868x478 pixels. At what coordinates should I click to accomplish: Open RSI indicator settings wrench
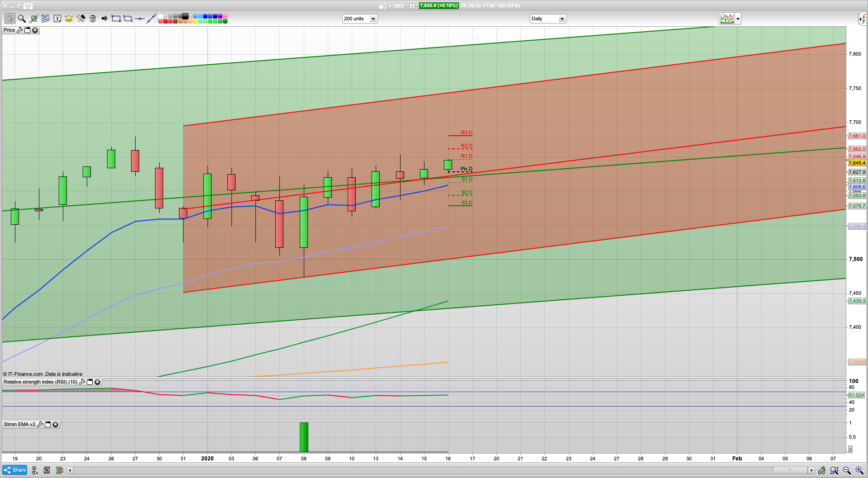[x=82, y=382]
